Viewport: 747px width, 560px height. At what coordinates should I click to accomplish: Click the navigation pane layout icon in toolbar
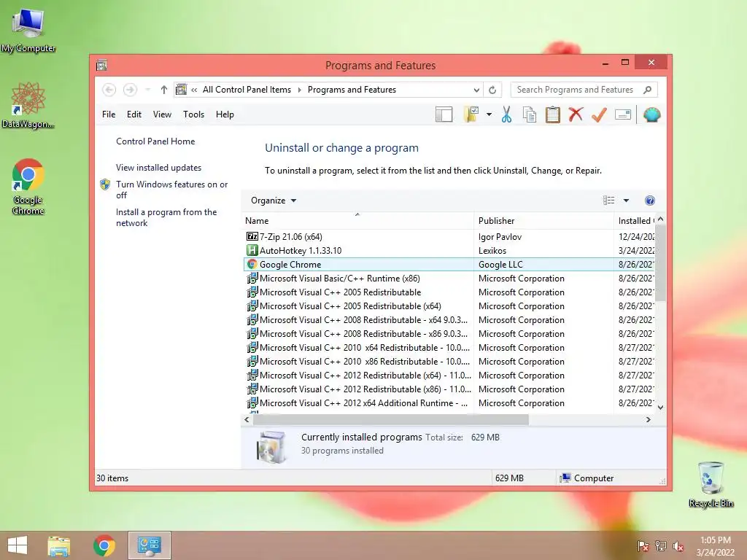[x=444, y=114]
